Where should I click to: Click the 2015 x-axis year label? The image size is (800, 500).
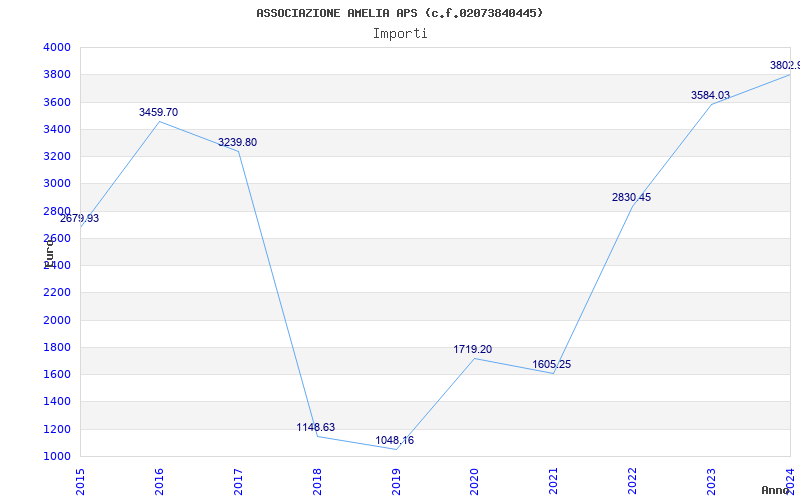(x=80, y=481)
